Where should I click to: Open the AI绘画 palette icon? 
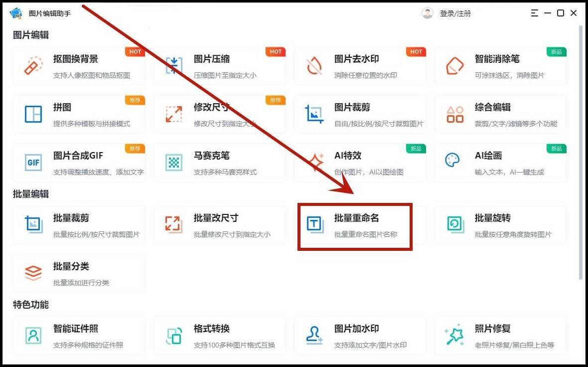click(x=452, y=160)
